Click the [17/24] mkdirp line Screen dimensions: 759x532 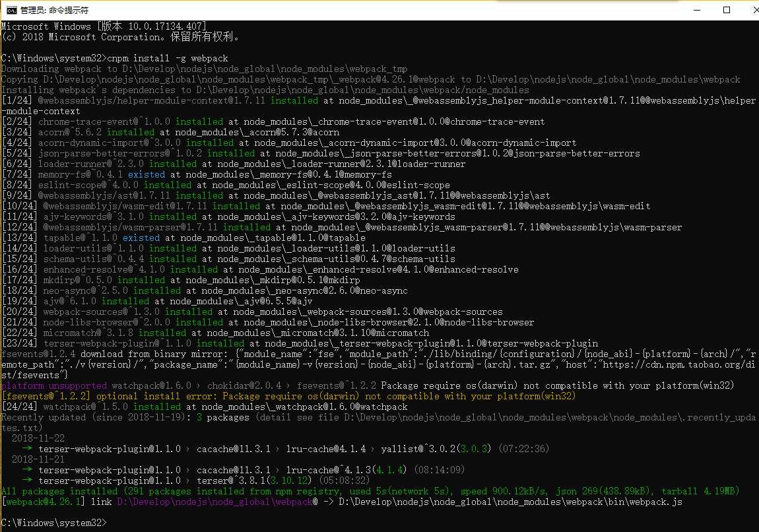pos(181,281)
